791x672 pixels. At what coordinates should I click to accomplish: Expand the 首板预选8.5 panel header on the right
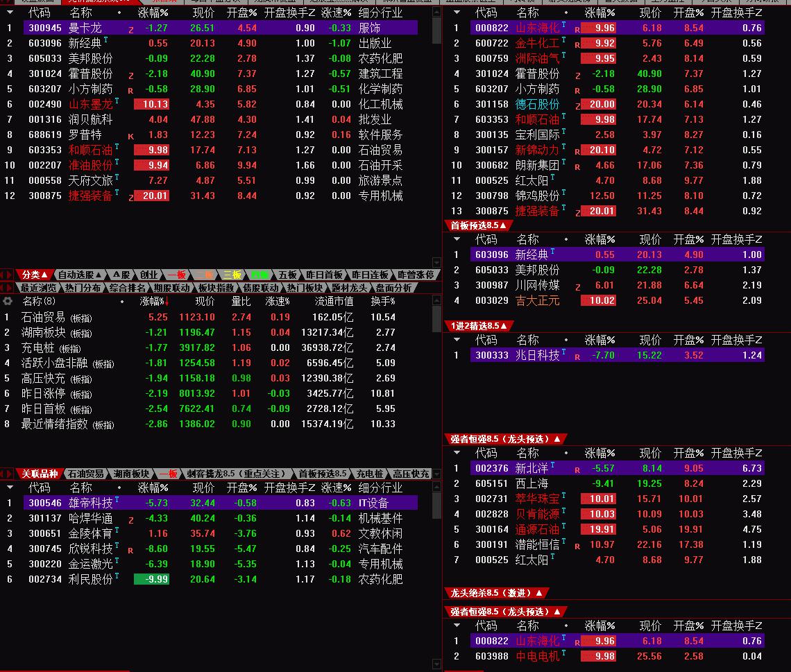tap(478, 225)
